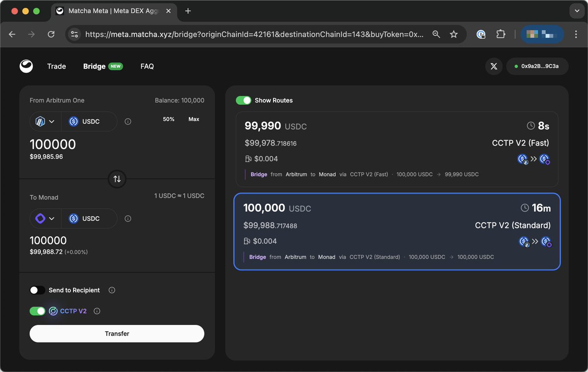
Task: Reload the page in browser
Action: click(x=51, y=34)
